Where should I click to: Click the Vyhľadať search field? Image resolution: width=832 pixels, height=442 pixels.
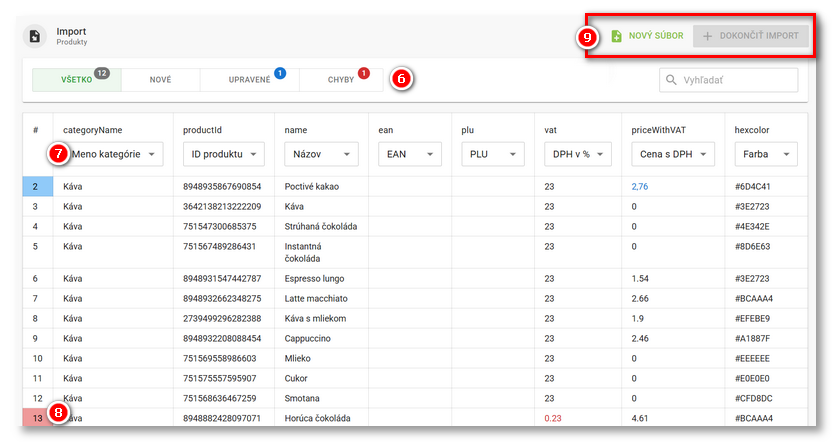coord(729,80)
